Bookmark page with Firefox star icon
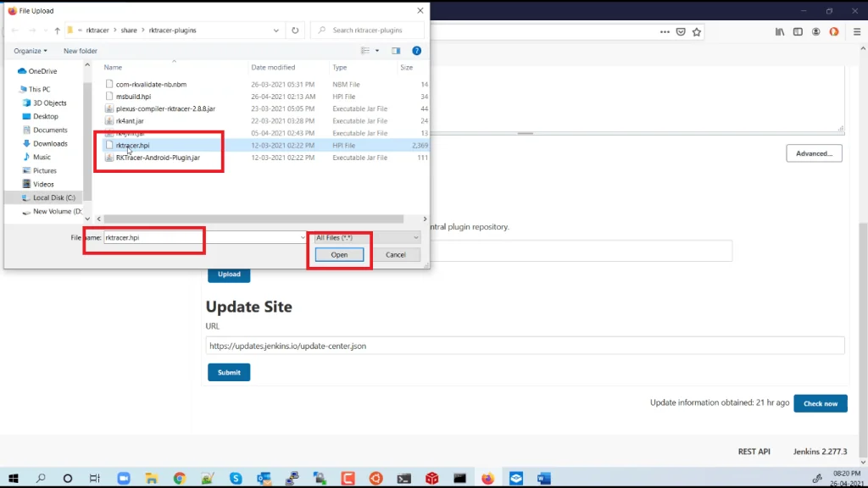This screenshot has height=488, width=868. [697, 32]
